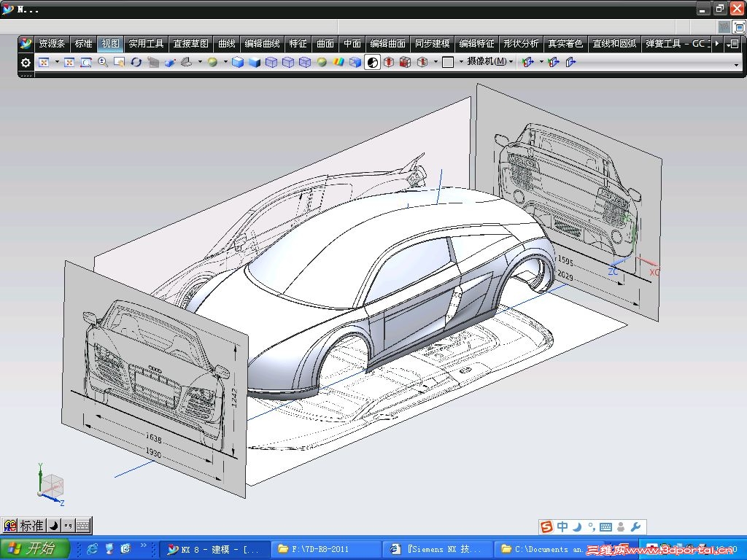
Task: Click the background color swatch box
Action: click(448, 63)
